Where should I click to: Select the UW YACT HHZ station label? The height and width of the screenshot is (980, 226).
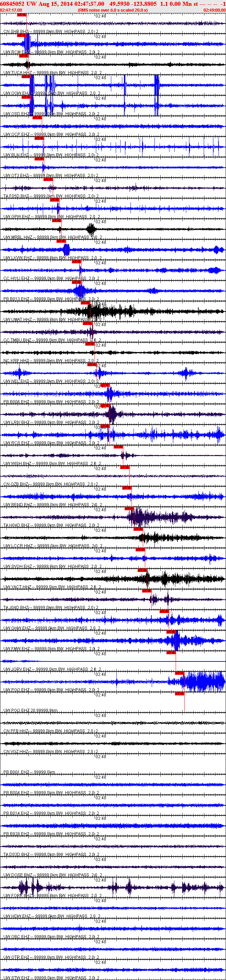[x=52, y=586]
